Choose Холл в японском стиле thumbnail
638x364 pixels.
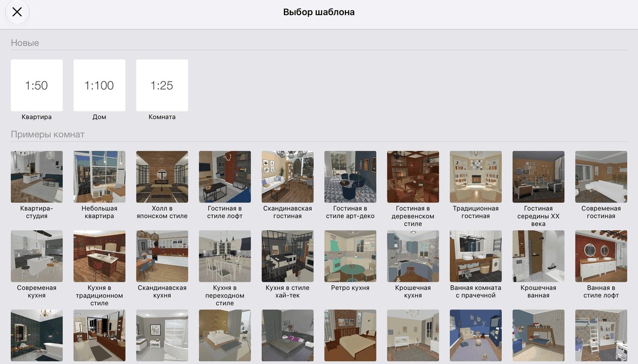pos(162,177)
